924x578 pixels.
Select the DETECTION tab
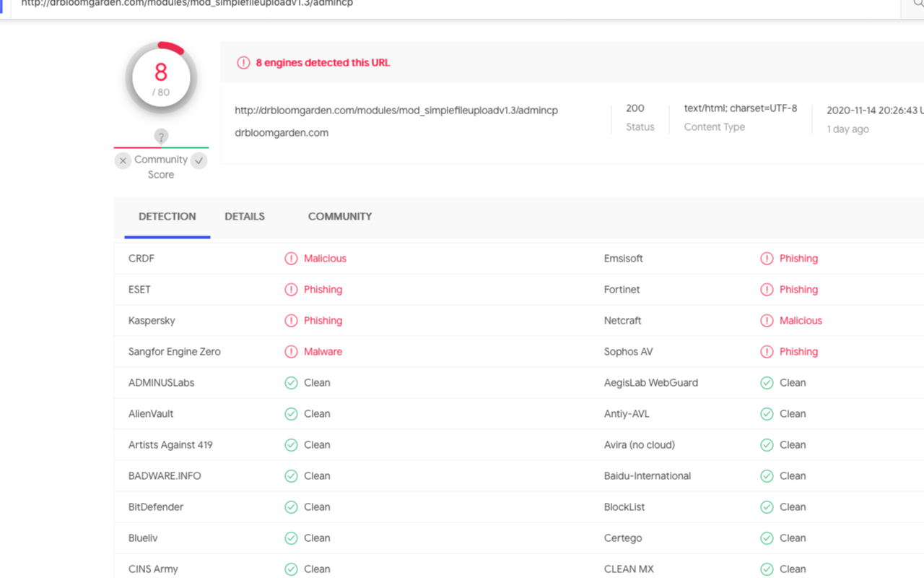167,217
